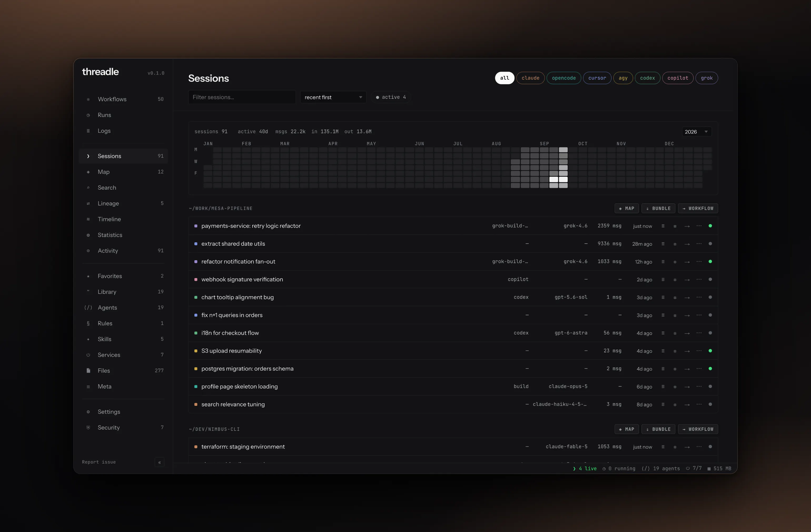
Task: Click the Services power icon
Action: pos(88,355)
